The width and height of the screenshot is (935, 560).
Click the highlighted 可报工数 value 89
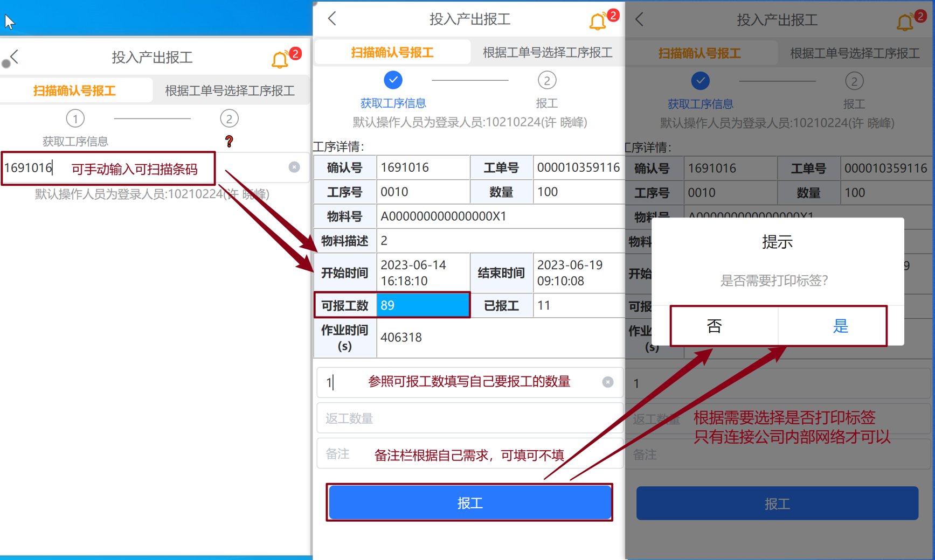[x=423, y=305]
